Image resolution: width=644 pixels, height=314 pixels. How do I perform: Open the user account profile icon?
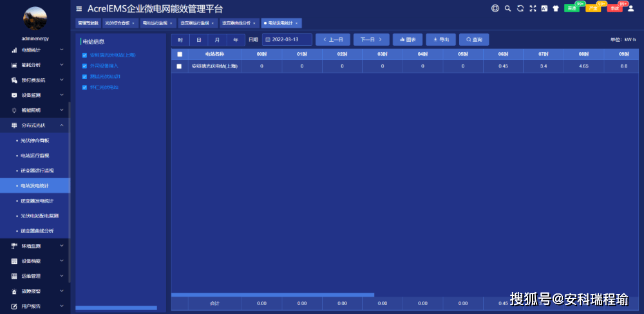(x=631, y=8)
